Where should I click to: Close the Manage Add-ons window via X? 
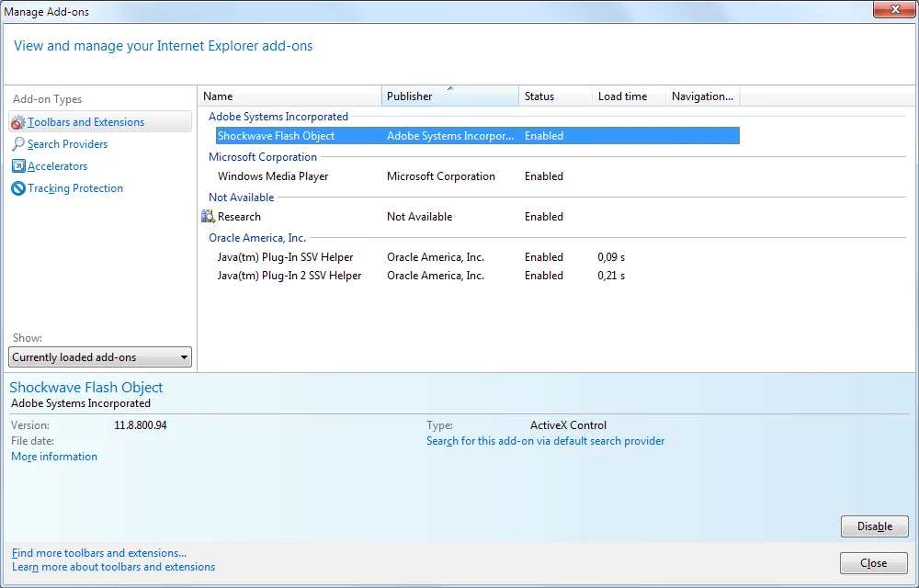[894, 9]
